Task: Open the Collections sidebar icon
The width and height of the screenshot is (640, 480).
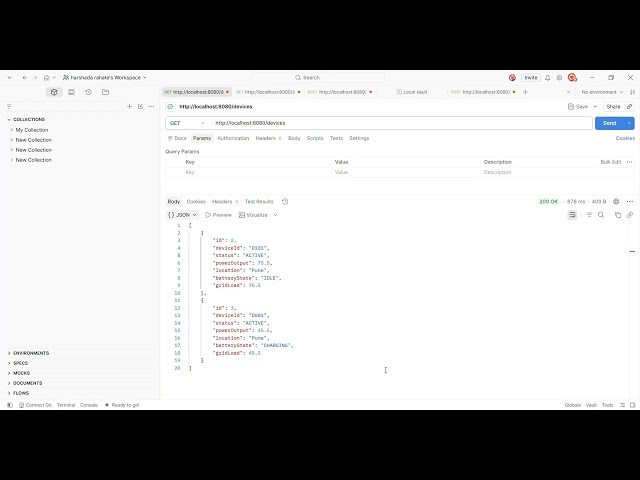Action: click(54, 92)
